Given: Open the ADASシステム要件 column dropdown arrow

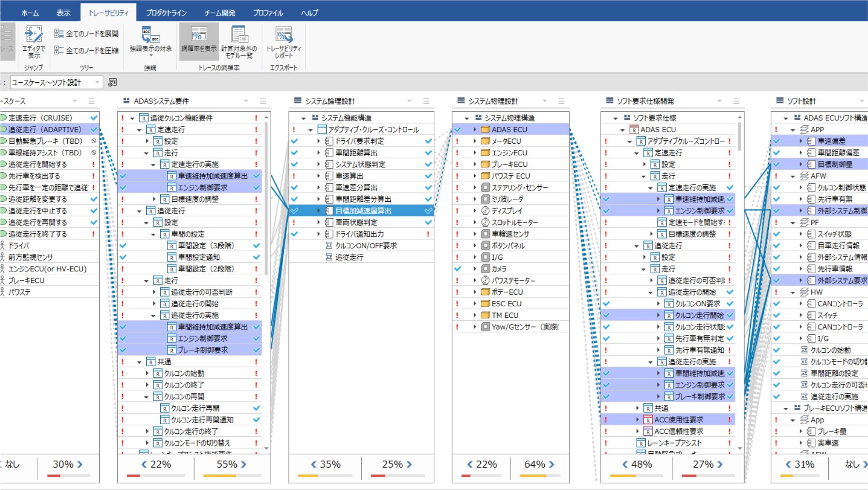Looking at the screenshot, I should click(x=246, y=101).
